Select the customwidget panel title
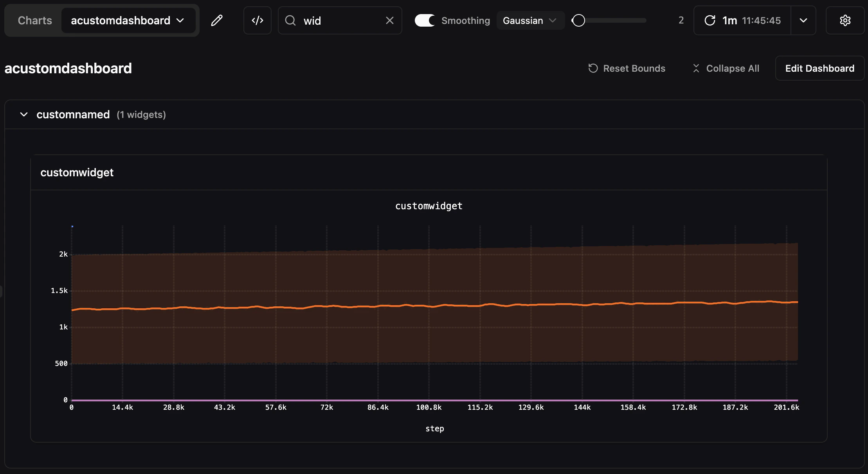Viewport: 868px width, 474px height. coord(77,172)
